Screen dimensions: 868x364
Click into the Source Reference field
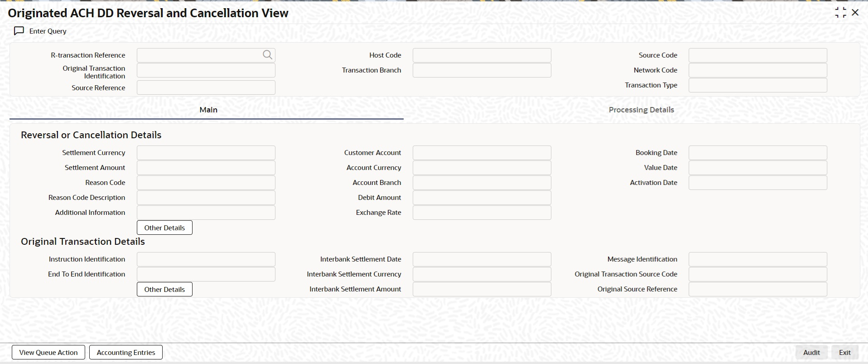click(206, 87)
